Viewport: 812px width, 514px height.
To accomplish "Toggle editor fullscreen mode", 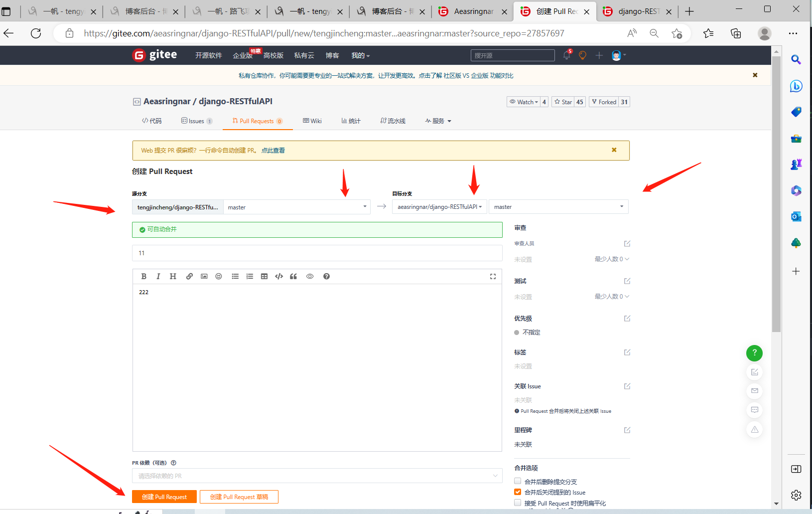I will click(493, 276).
